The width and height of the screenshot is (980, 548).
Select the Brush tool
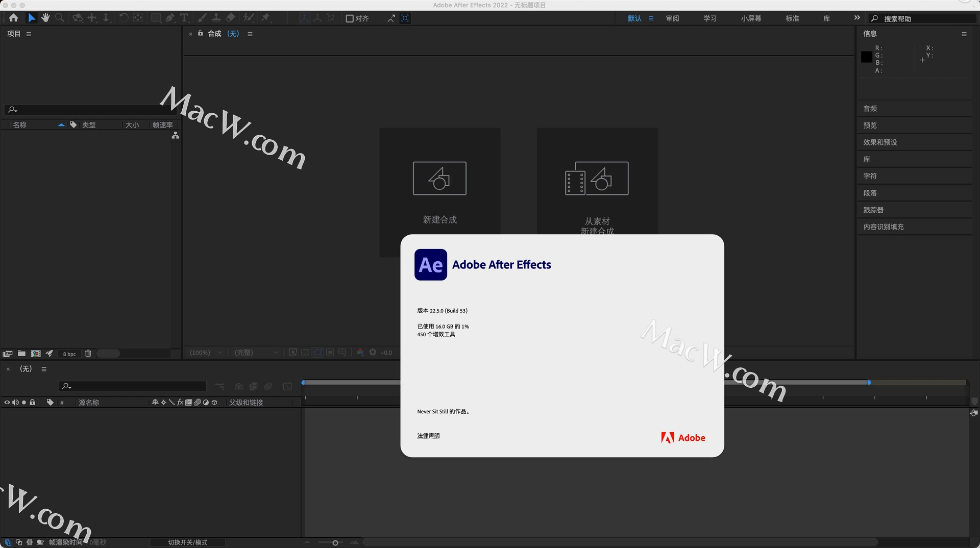202,18
